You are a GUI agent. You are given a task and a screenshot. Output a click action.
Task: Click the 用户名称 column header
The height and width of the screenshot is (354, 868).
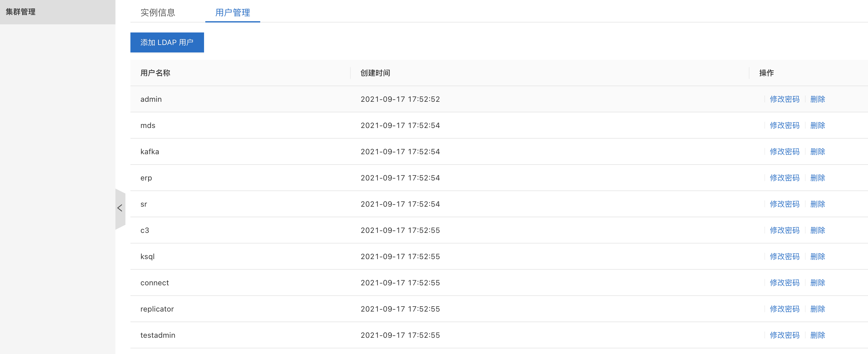(x=155, y=73)
